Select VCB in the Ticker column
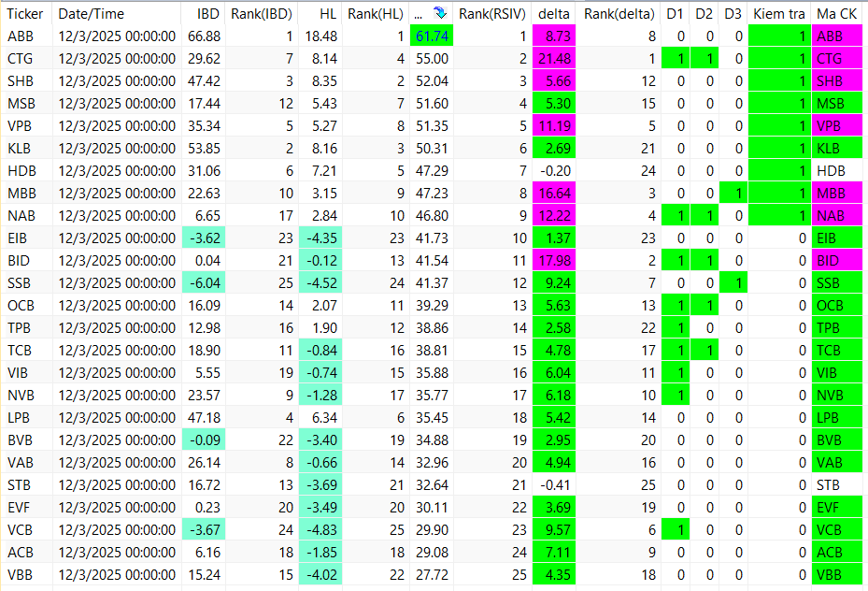This screenshot has width=868, height=591. [x=20, y=529]
